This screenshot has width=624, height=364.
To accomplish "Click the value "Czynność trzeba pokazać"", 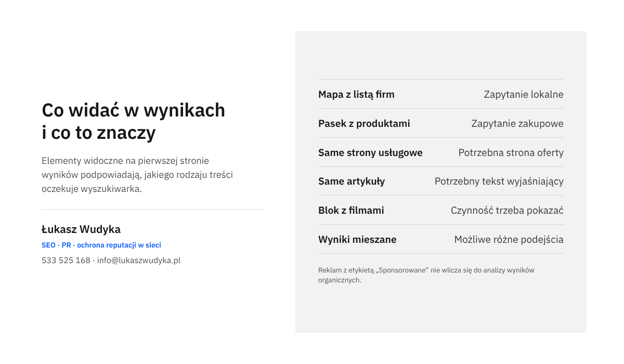I will pos(507,211).
